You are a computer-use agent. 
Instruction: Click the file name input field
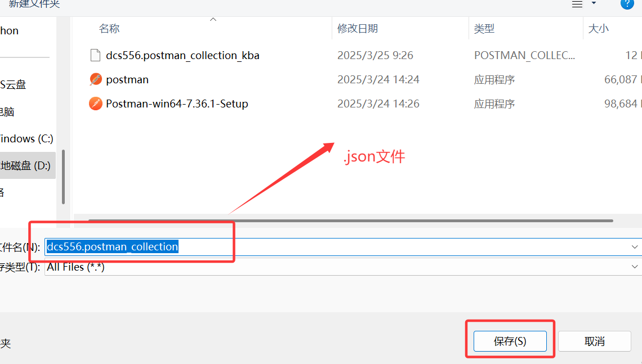[343, 246]
